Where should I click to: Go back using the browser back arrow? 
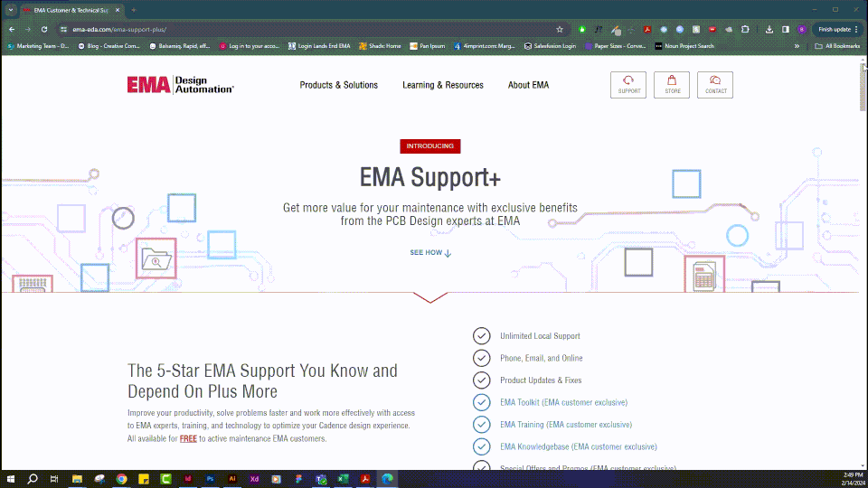pyautogui.click(x=12, y=29)
